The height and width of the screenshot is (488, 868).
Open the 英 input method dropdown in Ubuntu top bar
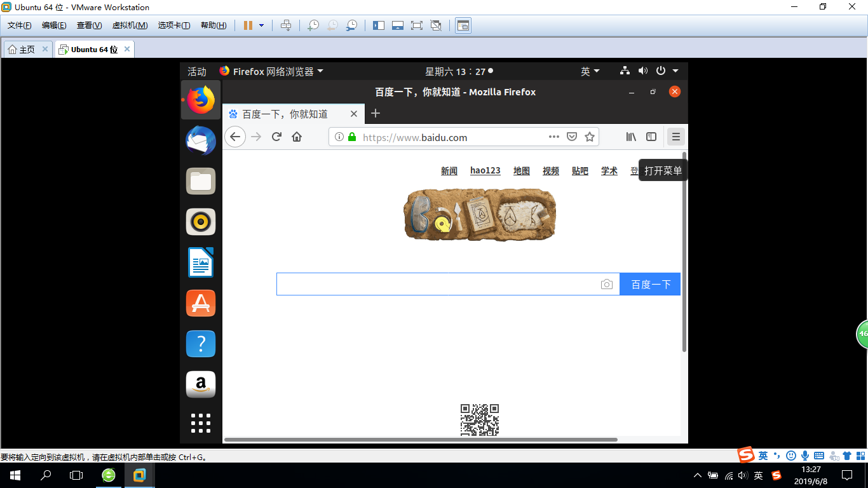point(590,71)
